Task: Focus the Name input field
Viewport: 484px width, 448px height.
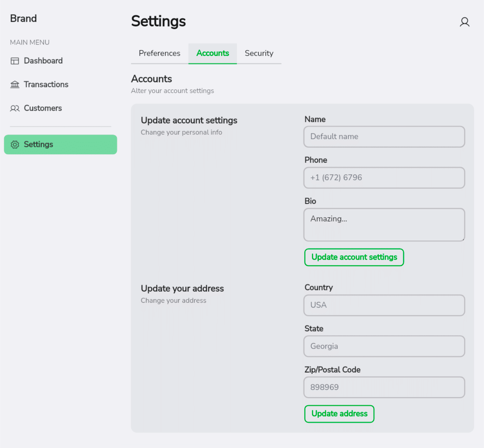Action: coord(384,137)
